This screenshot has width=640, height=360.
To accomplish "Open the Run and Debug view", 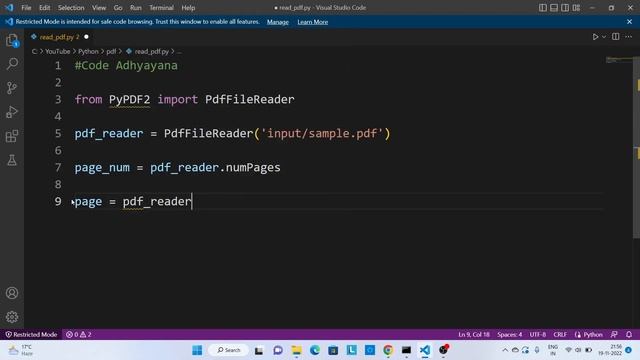I will point(12,112).
